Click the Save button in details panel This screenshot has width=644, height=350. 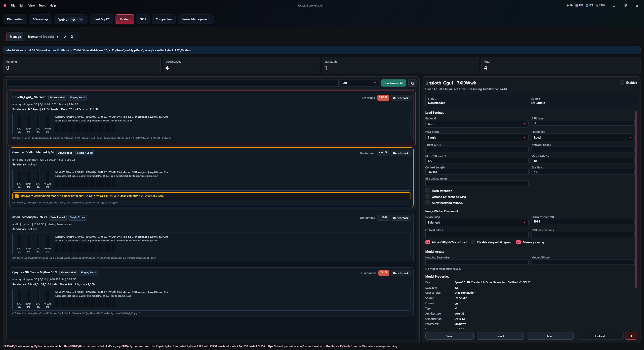click(449, 336)
